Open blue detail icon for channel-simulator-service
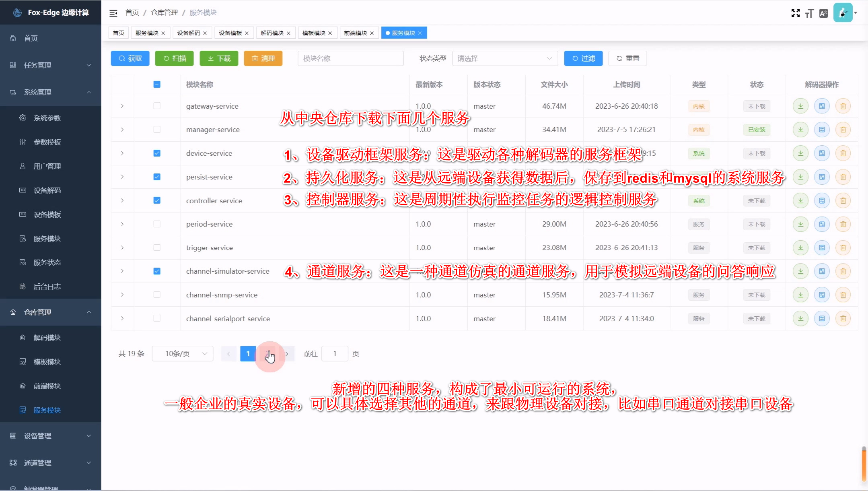The image size is (868, 491). (x=822, y=271)
